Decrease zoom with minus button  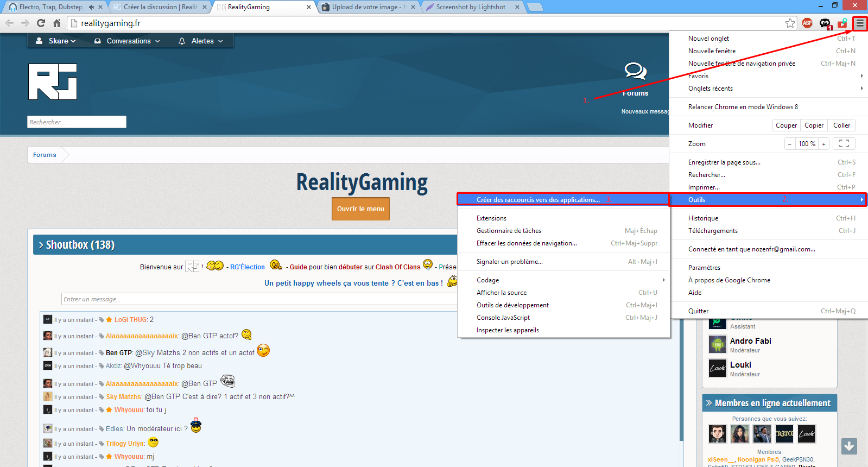pyautogui.click(x=790, y=144)
